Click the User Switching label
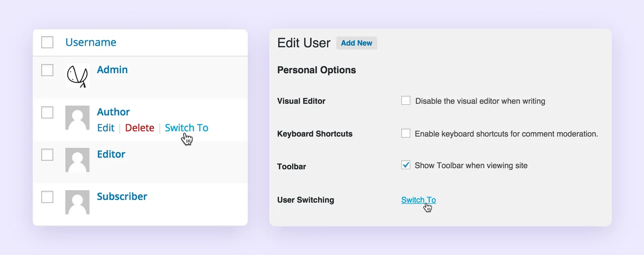Viewport: 644px width, 255px height. point(305,200)
